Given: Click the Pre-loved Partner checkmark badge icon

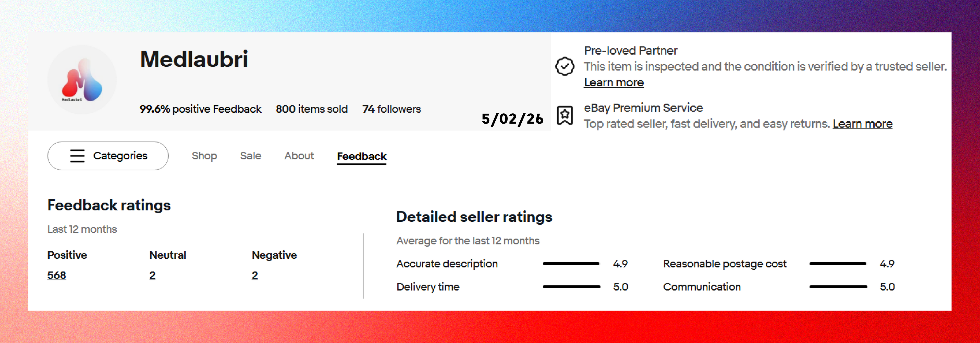Looking at the screenshot, I should 565,67.
